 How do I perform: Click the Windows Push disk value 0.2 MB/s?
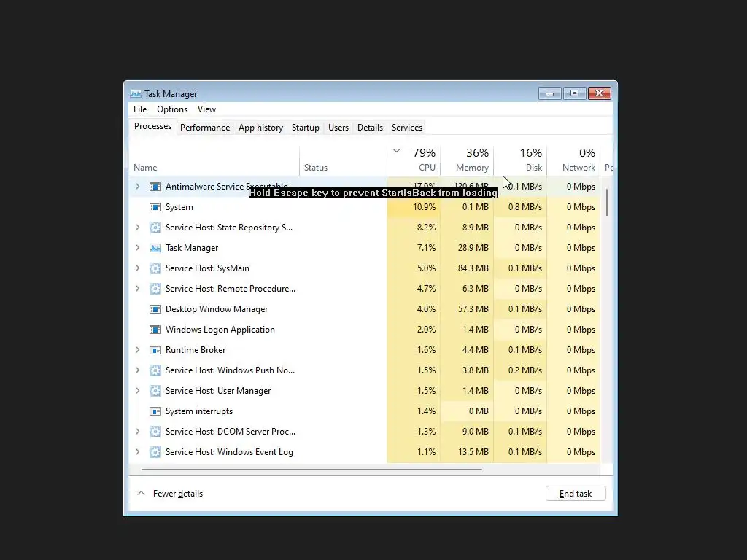(525, 370)
